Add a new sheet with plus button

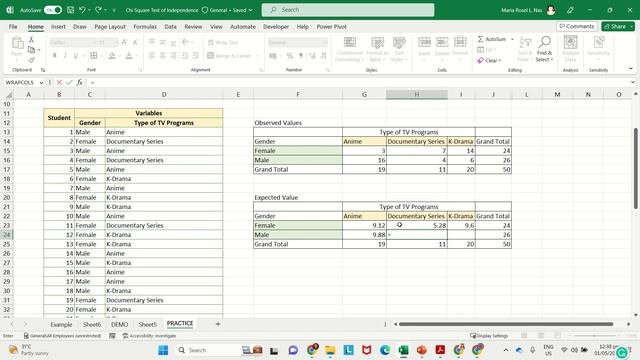[218, 324]
